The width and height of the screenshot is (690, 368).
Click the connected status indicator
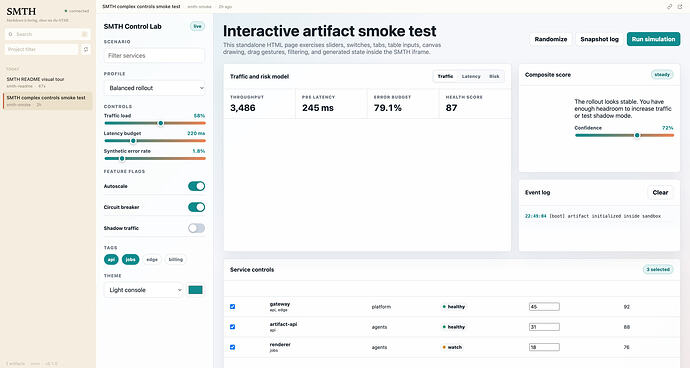coord(77,11)
